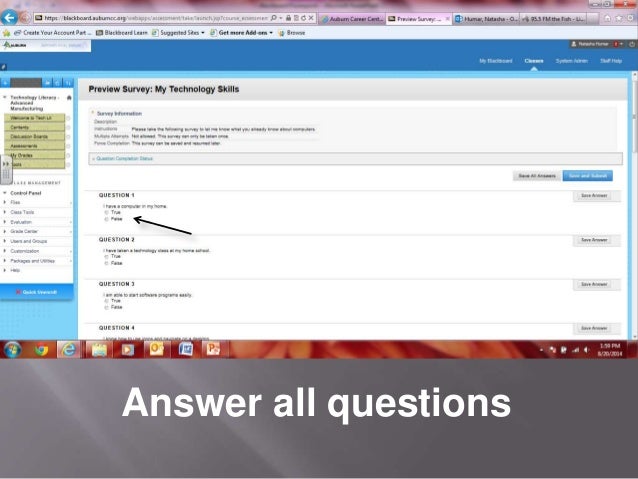The width and height of the screenshot is (638, 479).
Task: Select True for Question 1
Action: coord(107,212)
